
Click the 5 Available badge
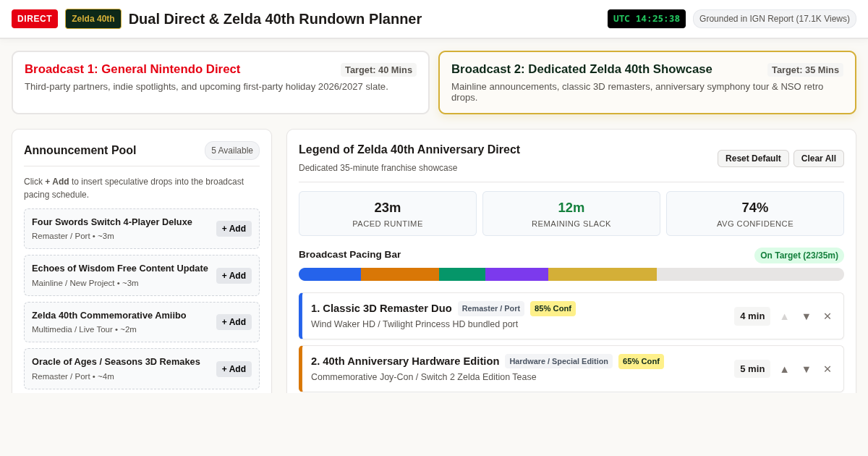coord(232,151)
